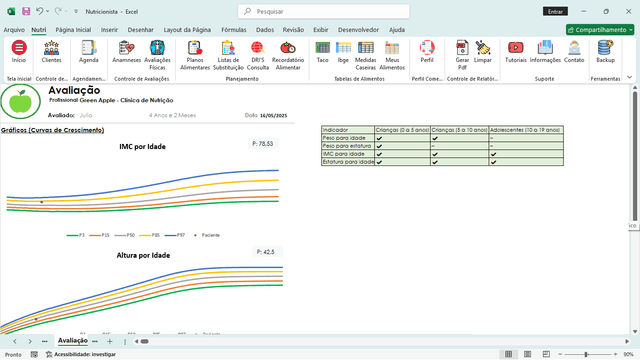Switch to the Nutri tab
640x360 pixels.
[39, 30]
